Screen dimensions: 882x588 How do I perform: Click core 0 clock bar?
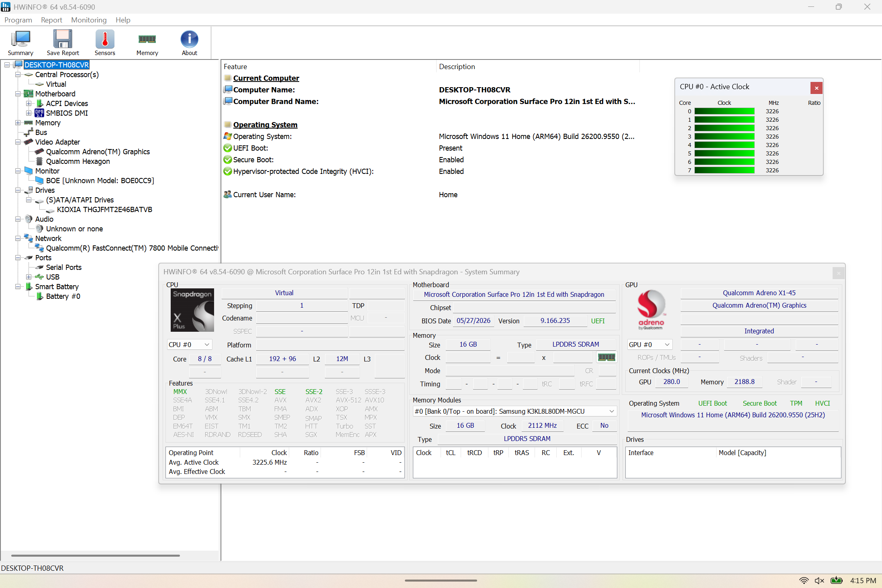724,111
